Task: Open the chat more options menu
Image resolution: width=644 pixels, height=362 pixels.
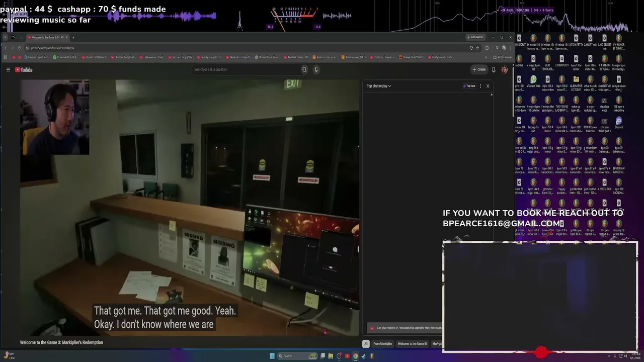Action: (x=480, y=86)
